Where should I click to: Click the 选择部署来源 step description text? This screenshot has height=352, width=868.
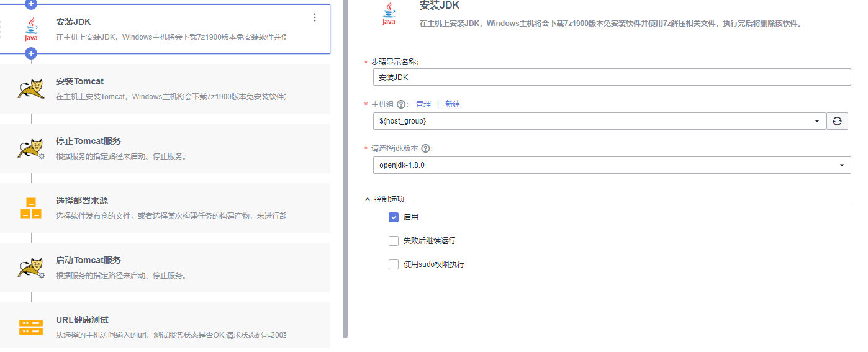[171, 216]
